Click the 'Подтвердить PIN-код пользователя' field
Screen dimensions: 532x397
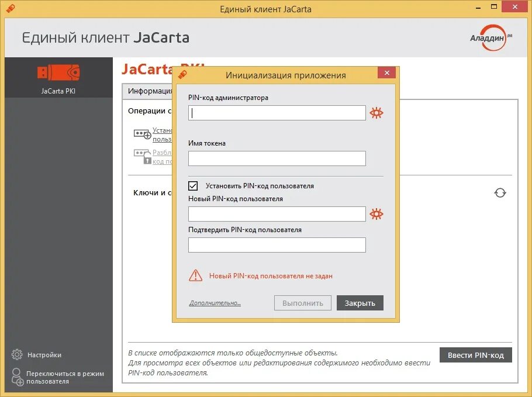277,245
